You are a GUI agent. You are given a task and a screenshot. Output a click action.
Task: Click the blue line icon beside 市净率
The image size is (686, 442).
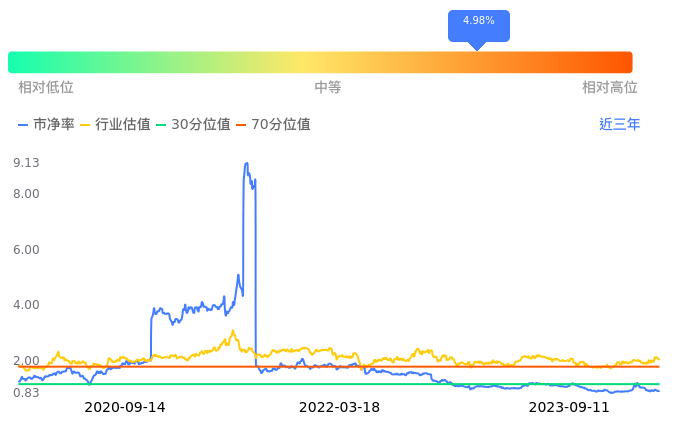coord(24,125)
